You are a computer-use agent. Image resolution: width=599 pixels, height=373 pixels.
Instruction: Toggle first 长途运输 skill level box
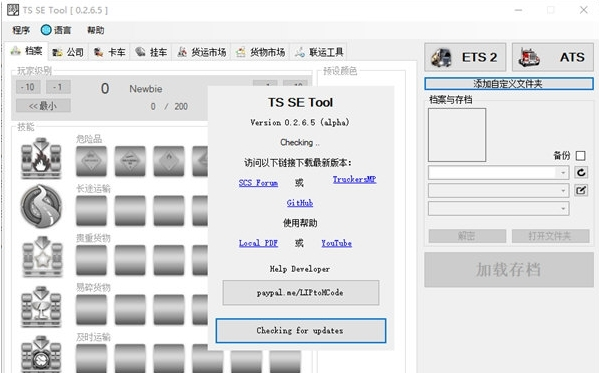point(91,211)
